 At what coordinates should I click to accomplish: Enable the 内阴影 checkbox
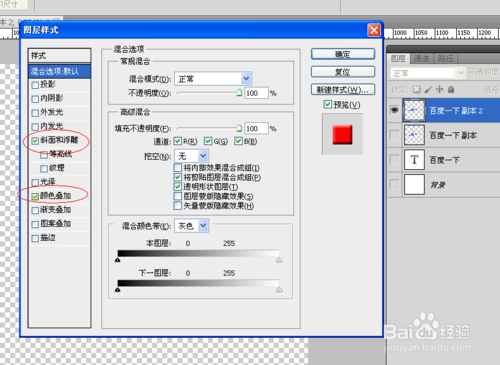pyautogui.click(x=35, y=99)
